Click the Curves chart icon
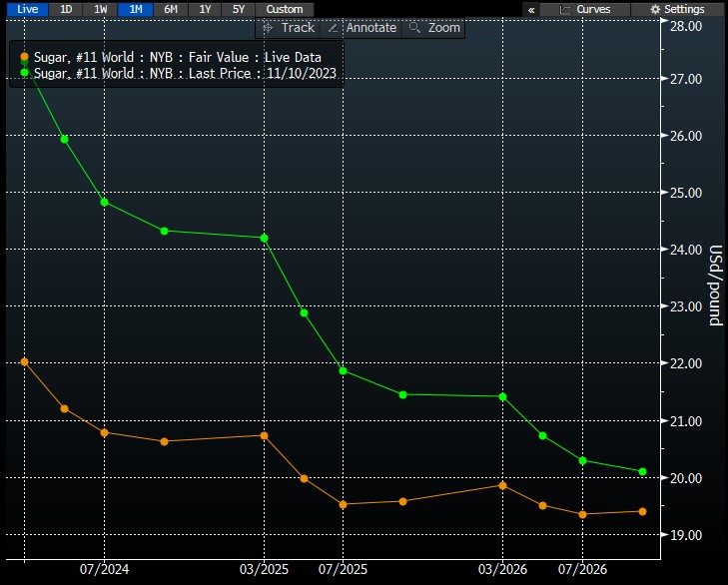This screenshot has width=728, height=585. [x=566, y=9]
